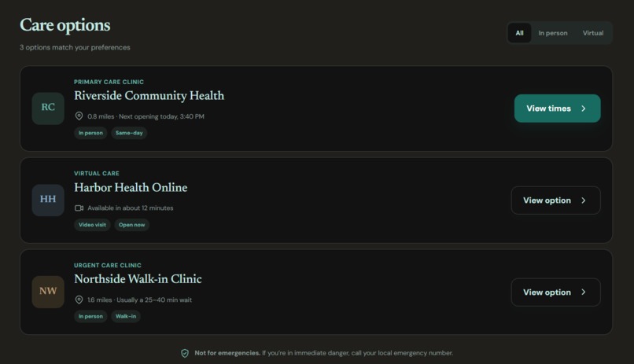
Task: Click the VIRTUAL CARE label
Action: (x=97, y=173)
